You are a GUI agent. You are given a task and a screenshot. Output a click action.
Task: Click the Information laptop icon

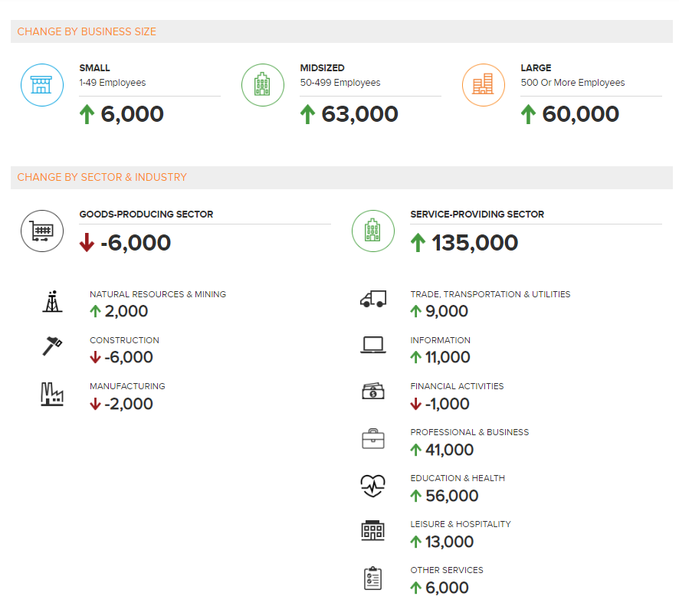pyautogui.click(x=372, y=346)
